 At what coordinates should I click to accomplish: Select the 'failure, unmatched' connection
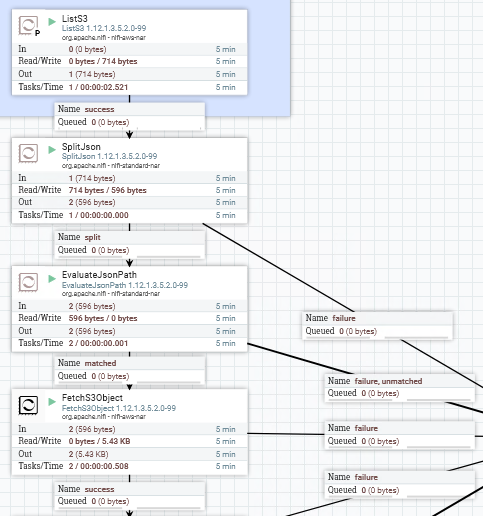(399, 387)
